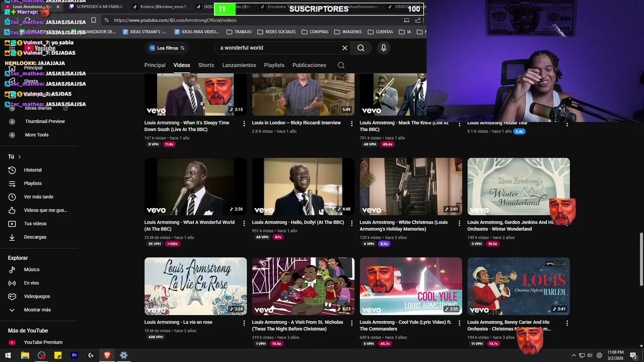Screen dimensions: 644x362
Task: Clear the search text with the X
Action: tap(345, 48)
